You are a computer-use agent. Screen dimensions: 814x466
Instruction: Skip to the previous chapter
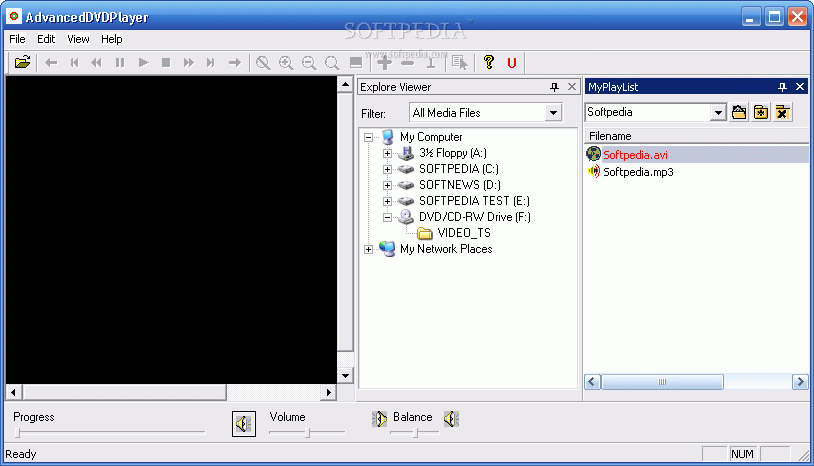(x=74, y=63)
